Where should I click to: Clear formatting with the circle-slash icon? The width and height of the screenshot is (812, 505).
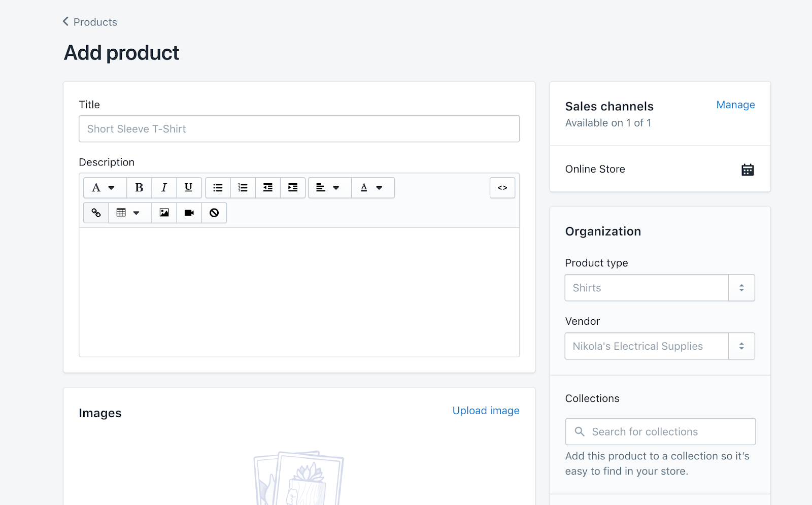click(214, 213)
